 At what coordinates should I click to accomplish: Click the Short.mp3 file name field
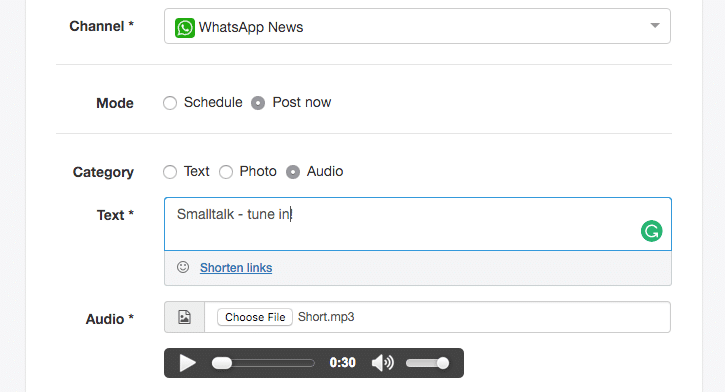(437, 317)
